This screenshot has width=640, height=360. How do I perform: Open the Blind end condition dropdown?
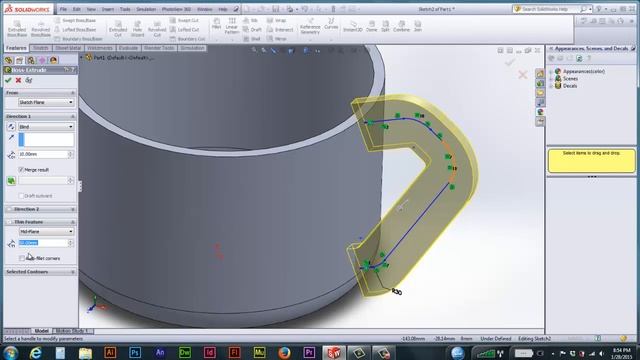(46, 127)
